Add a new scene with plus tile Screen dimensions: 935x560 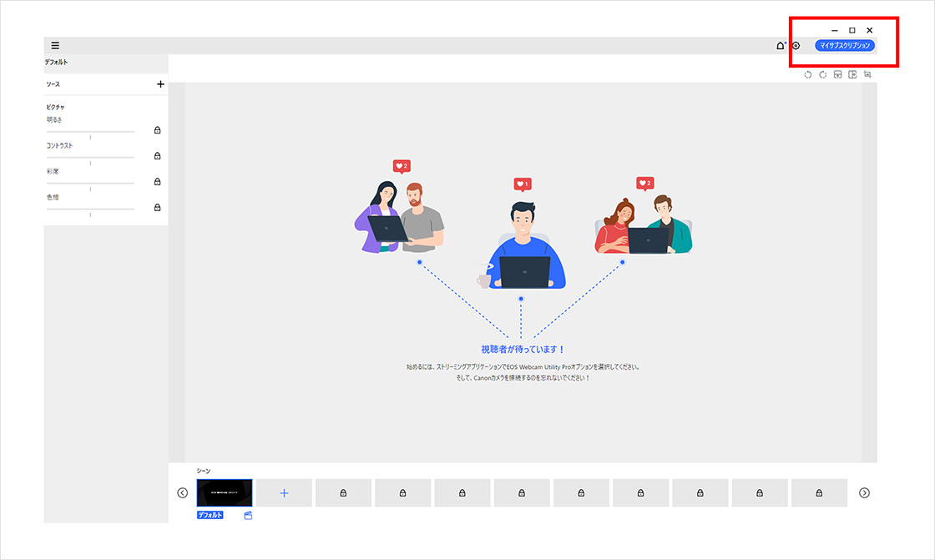[x=284, y=493]
